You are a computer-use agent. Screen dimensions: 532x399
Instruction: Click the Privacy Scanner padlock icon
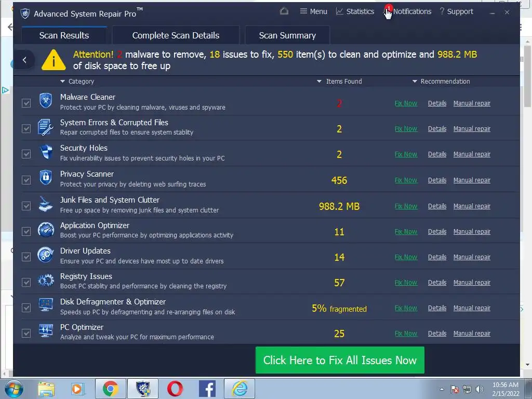[x=46, y=178]
